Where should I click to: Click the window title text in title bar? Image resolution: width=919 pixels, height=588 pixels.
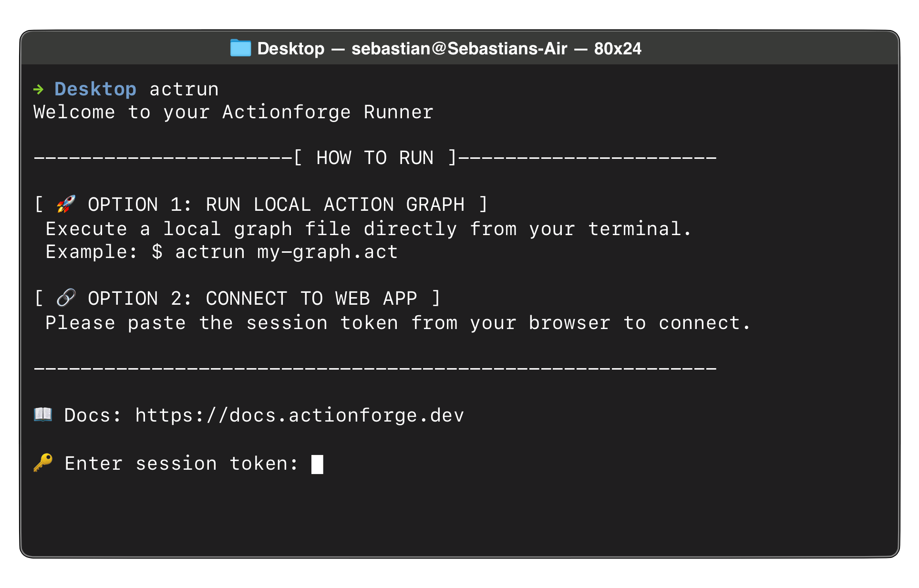(448, 49)
